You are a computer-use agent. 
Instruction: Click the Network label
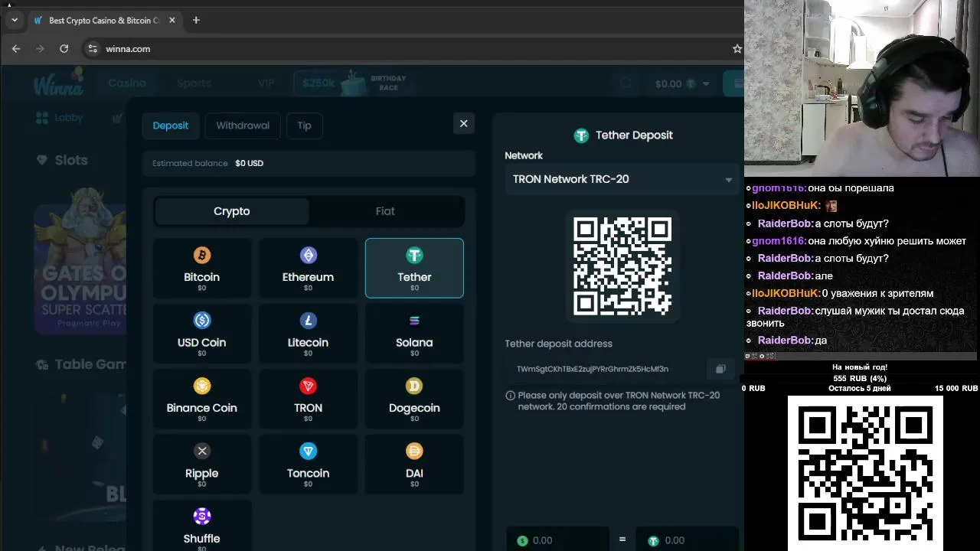point(524,155)
